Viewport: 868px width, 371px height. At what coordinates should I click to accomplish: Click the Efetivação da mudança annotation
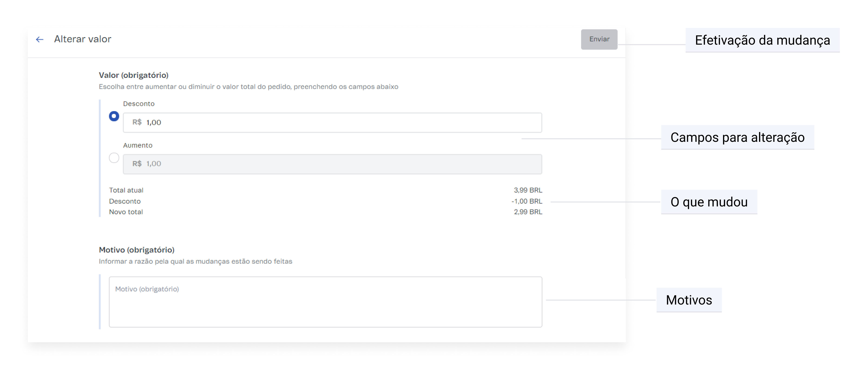(x=762, y=40)
